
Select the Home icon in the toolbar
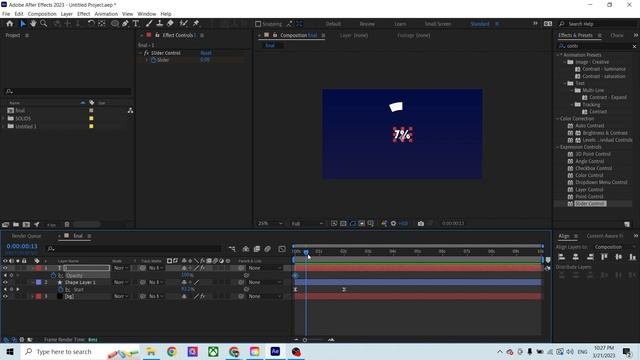[9, 24]
